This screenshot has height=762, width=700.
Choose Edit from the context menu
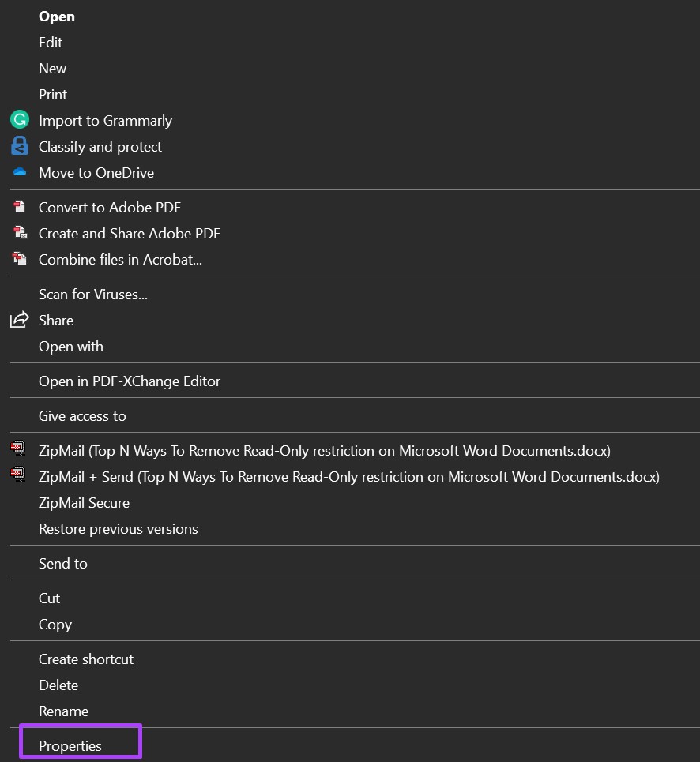point(51,43)
